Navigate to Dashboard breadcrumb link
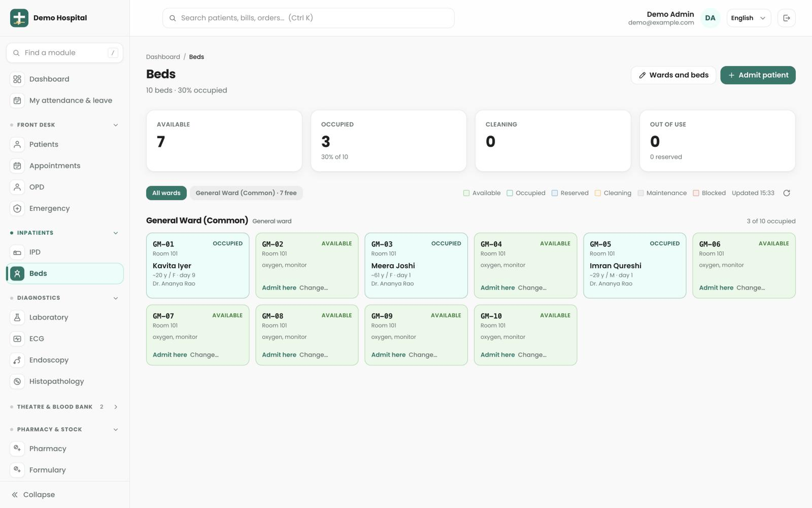812x508 pixels. [x=163, y=57]
